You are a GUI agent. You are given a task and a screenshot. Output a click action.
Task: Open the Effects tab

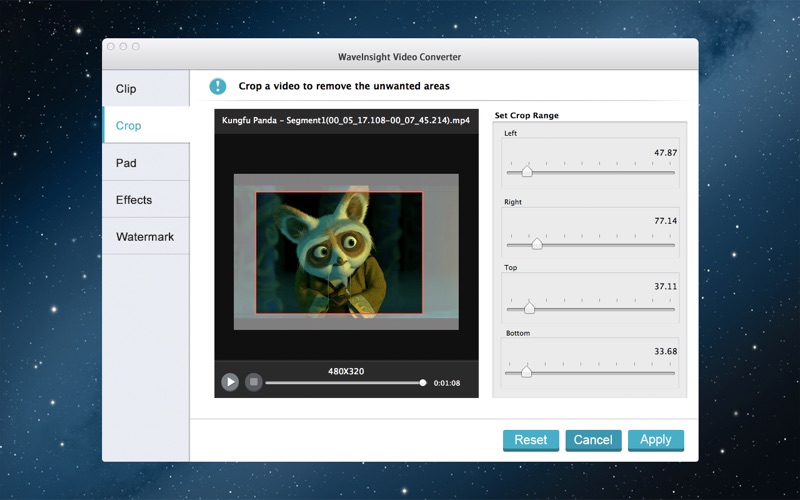[x=146, y=200]
